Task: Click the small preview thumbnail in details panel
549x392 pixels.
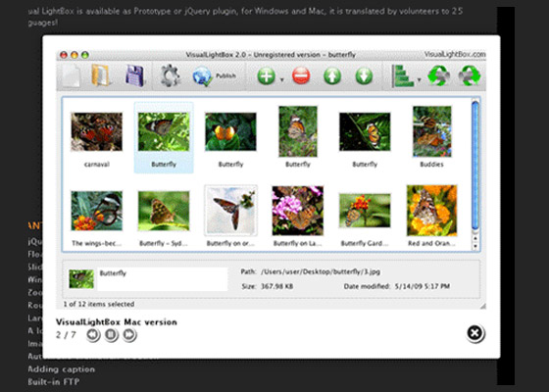Action: pos(81,279)
